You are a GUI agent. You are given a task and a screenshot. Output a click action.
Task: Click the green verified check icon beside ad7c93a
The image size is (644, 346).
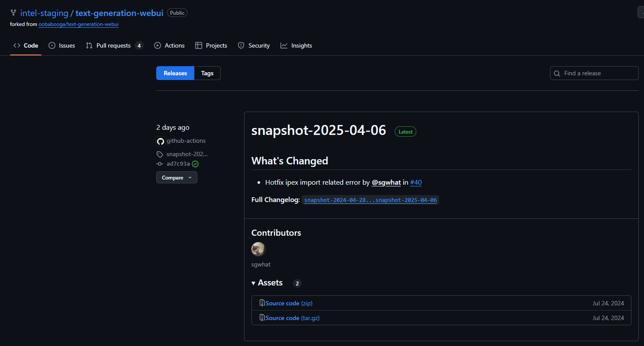[x=195, y=164]
